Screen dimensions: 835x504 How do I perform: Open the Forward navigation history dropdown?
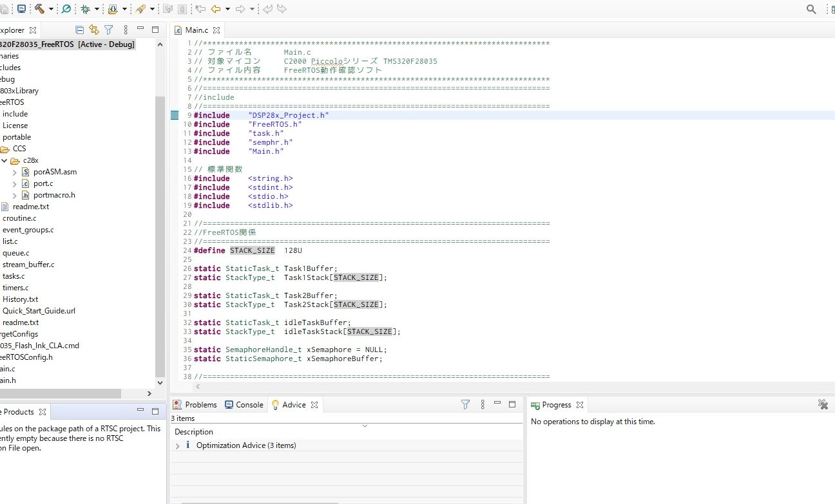(252, 9)
